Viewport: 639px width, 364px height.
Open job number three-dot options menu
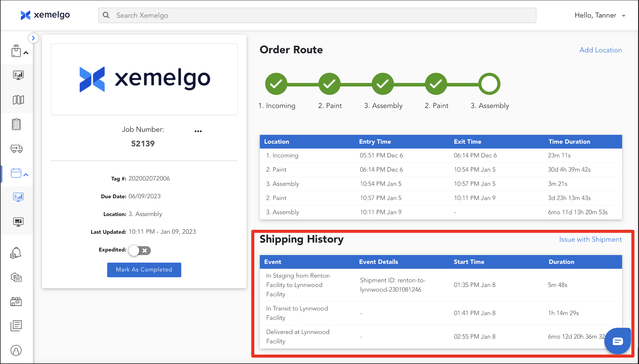tap(198, 131)
